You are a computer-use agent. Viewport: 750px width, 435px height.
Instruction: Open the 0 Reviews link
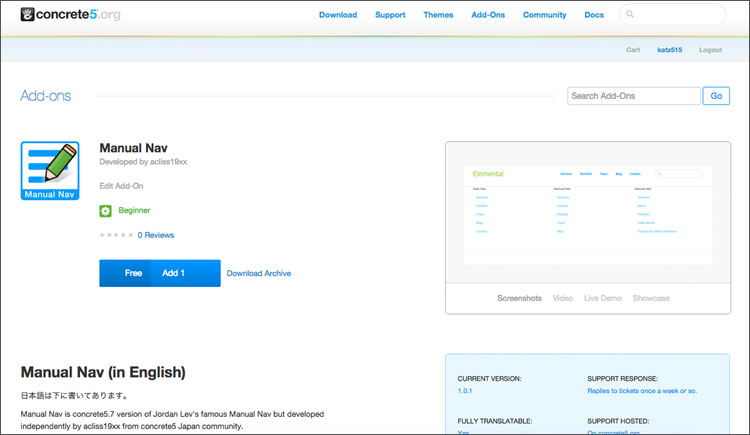click(x=155, y=235)
